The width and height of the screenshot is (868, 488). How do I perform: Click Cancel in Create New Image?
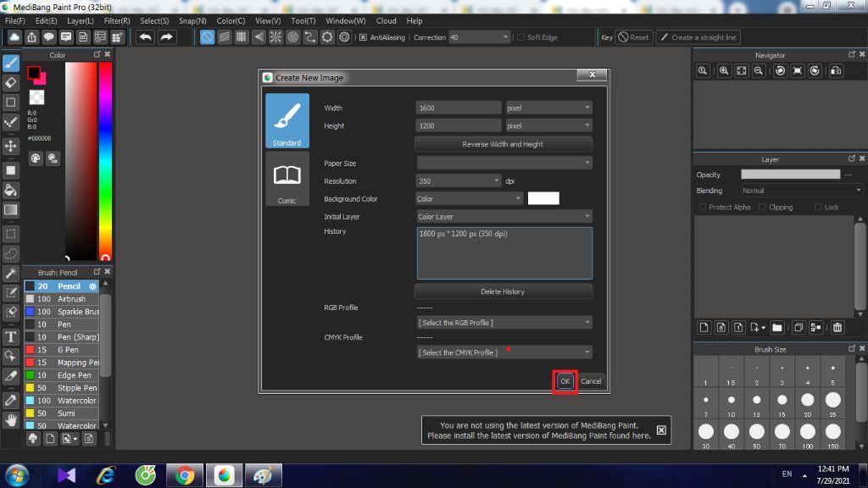click(x=591, y=381)
